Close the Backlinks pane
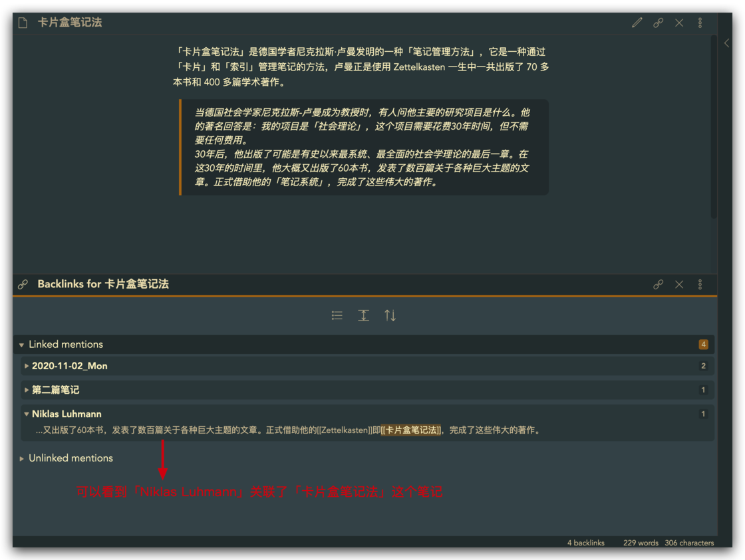Screen dimensions: 745x560 point(679,284)
